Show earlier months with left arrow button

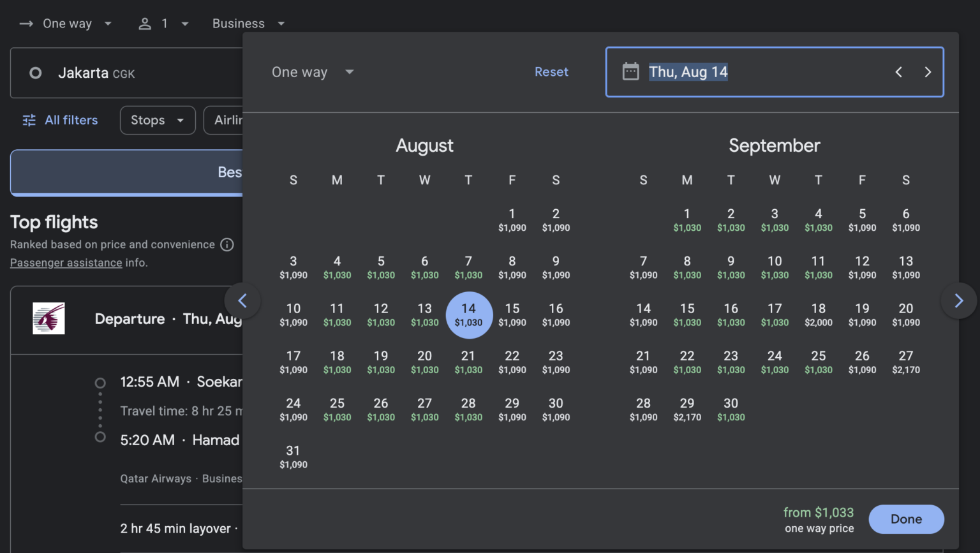tap(242, 300)
